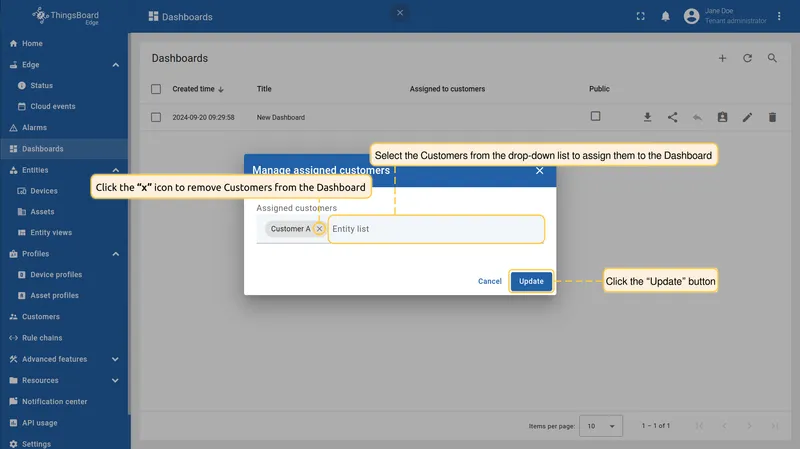Image resolution: width=800 pixels, height=449 pixels.
Task: Add a new dashboard with plus icon
Action: pyautogui.click(x=722, y=58)
